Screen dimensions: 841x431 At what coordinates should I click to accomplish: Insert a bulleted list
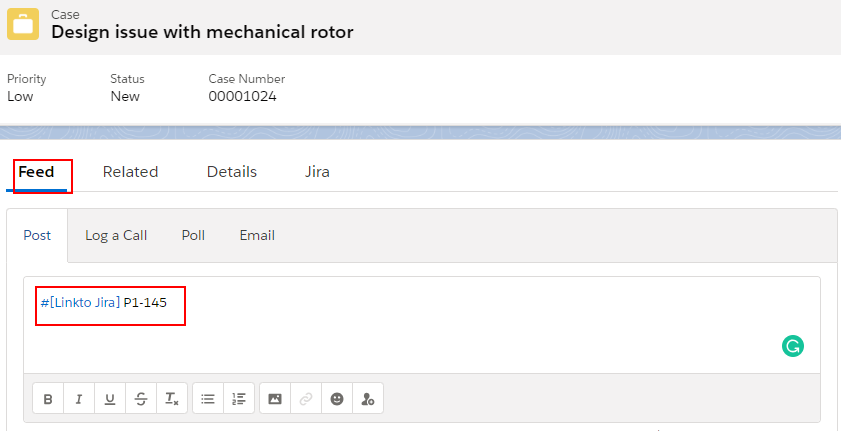coord(208,398)
